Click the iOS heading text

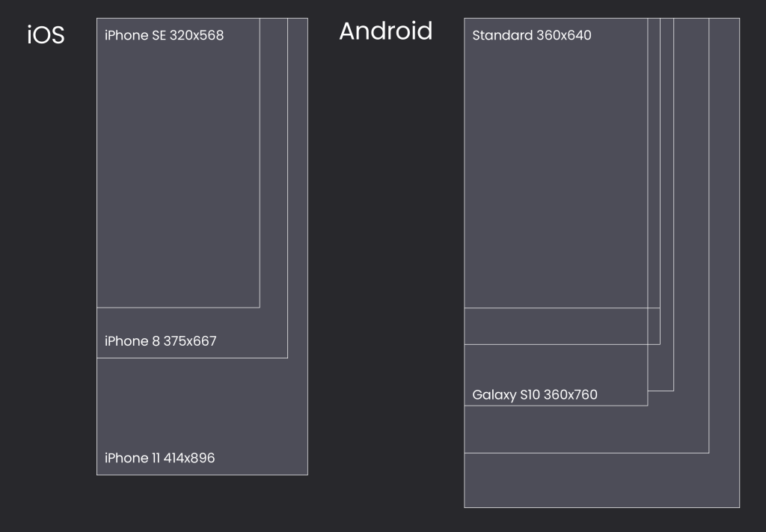(x=46, y=35)
